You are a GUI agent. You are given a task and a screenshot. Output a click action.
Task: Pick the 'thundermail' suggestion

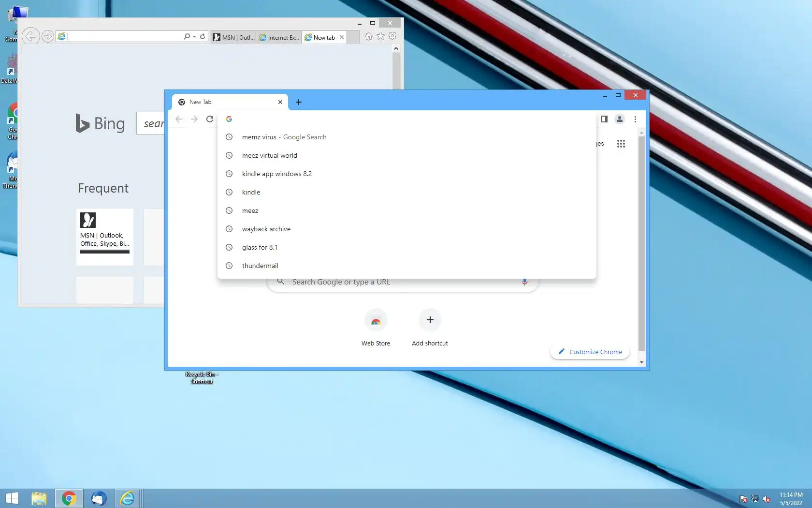tap(407, 266)
